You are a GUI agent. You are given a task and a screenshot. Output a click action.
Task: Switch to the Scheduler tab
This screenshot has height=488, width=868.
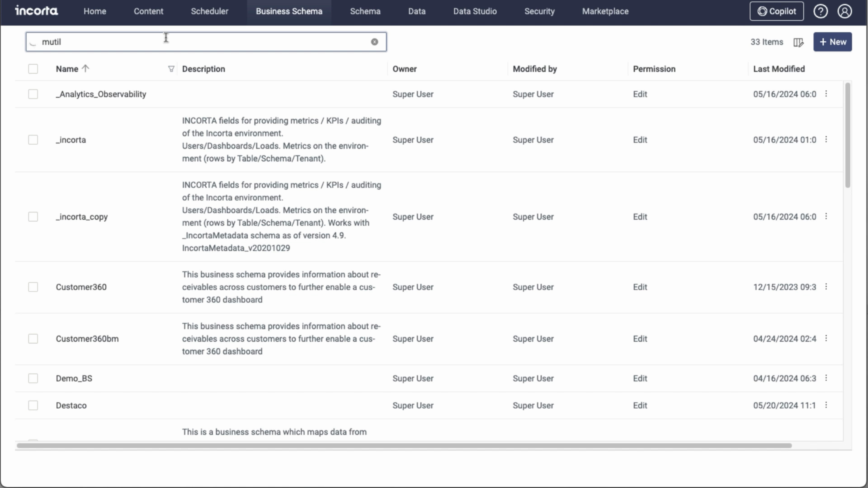pos(209,11)
